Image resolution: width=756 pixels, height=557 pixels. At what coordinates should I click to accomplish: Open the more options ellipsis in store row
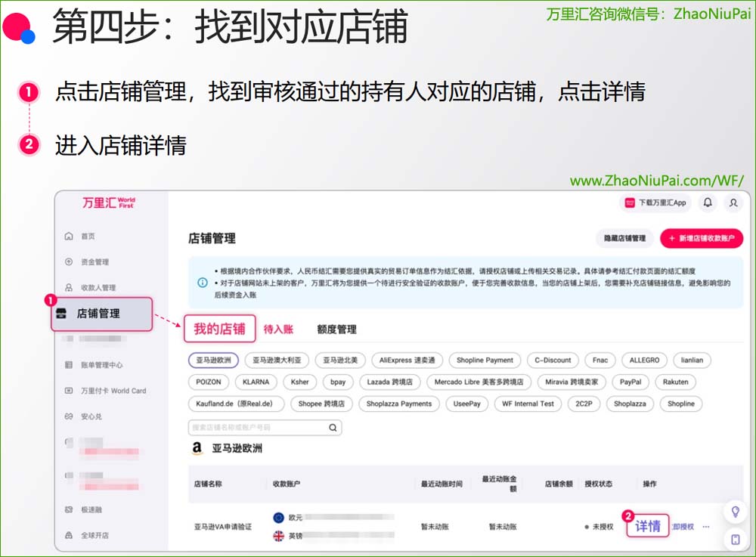pyautogui.click(x=706, y=527)
